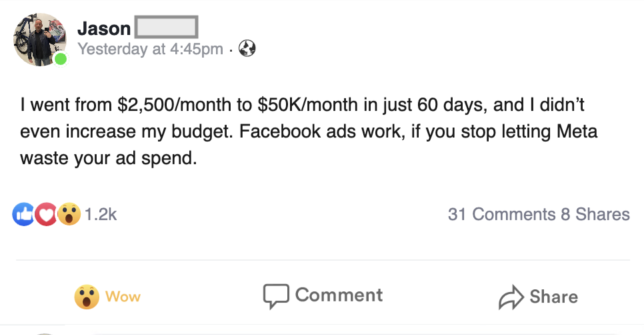This screenshot has height=335, width=644.
Task: Open Jason's profile picture
Action: 39,39
